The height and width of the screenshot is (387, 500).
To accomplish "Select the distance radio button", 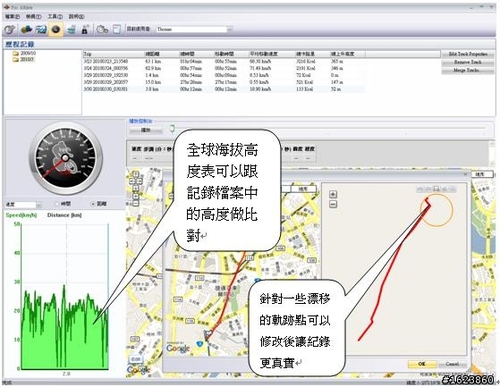I will point(99,204).
